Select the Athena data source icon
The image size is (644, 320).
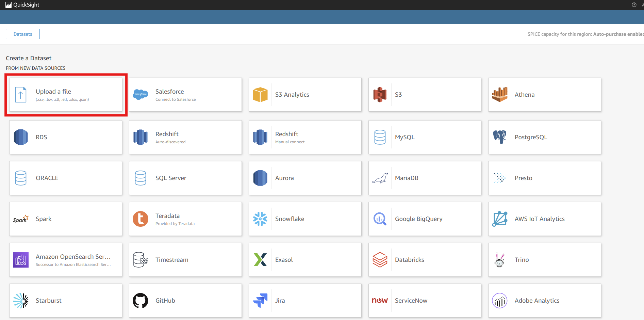coord(500,95)
